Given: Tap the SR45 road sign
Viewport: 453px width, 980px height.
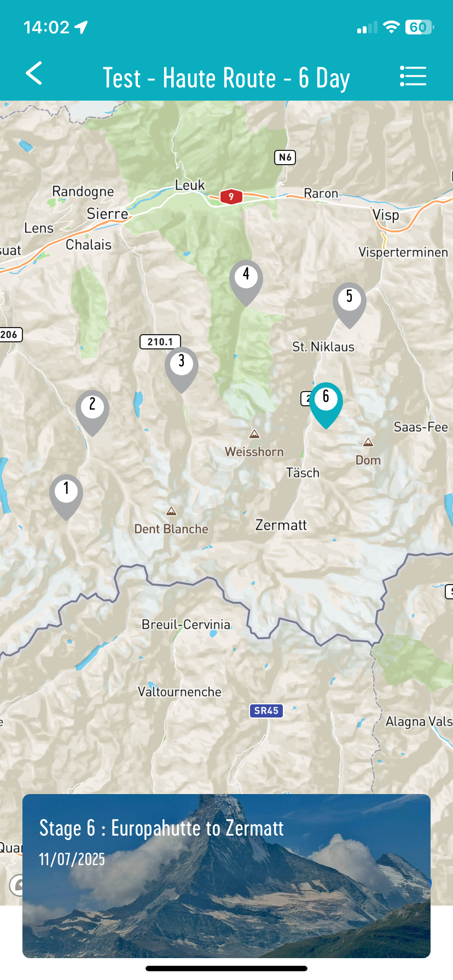Looking at the screenshot, I should point(266,710).
